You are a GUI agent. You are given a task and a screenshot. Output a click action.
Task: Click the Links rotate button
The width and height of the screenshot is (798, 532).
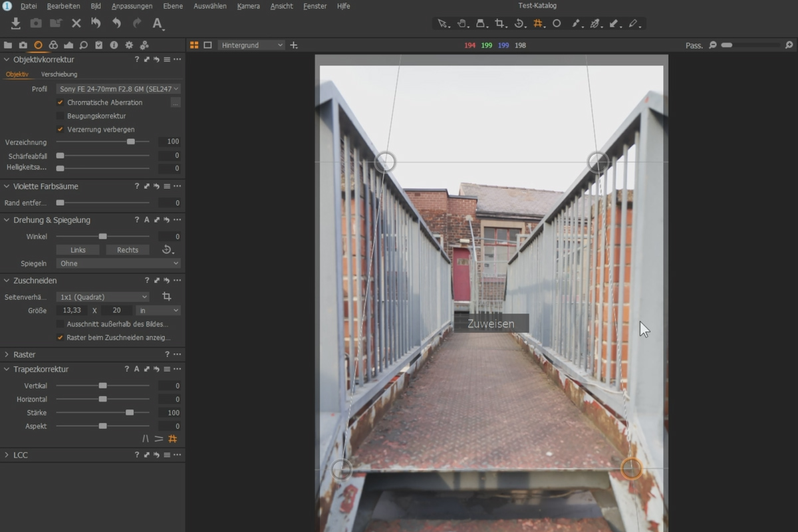(78, 250)
